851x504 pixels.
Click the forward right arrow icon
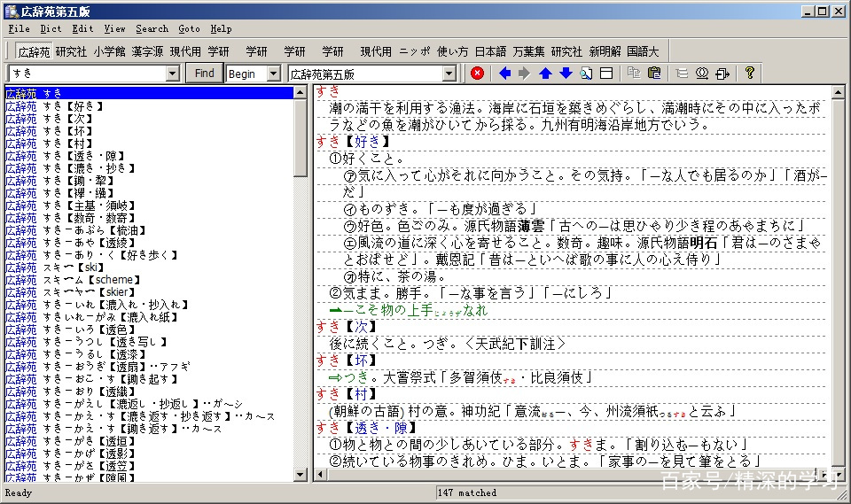pyautogui.click(x=525, y=74)
